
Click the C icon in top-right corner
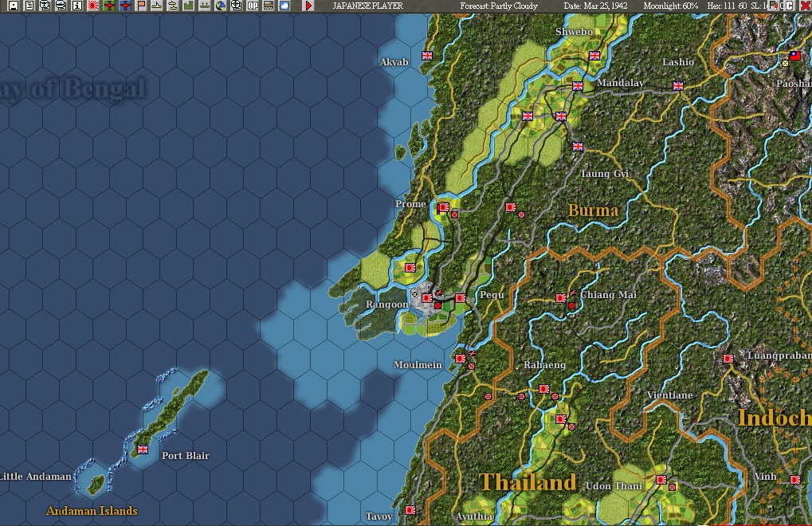click(790, 6)
